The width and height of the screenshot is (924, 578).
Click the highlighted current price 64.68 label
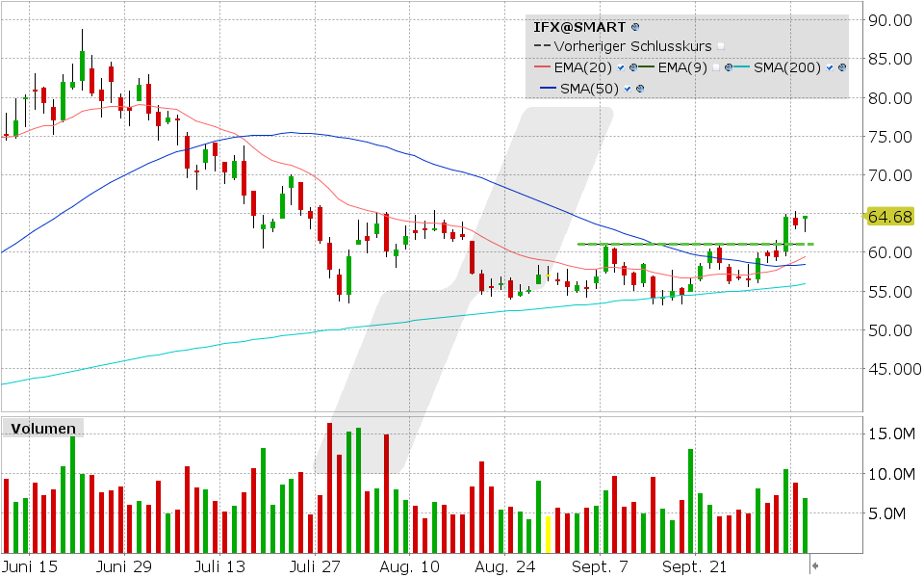889,217
